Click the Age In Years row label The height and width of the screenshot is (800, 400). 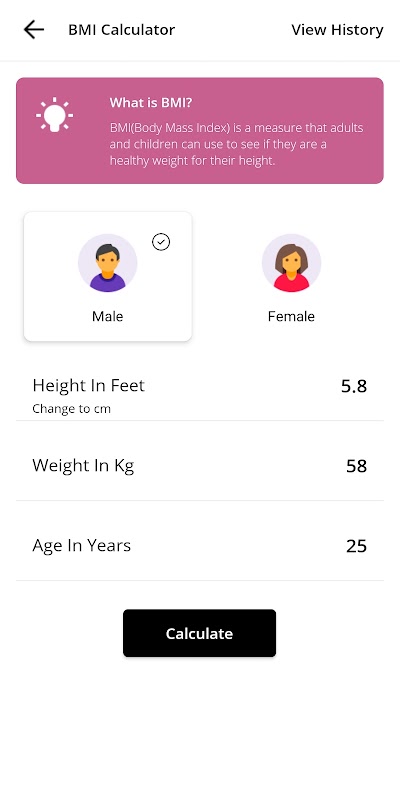82,545
